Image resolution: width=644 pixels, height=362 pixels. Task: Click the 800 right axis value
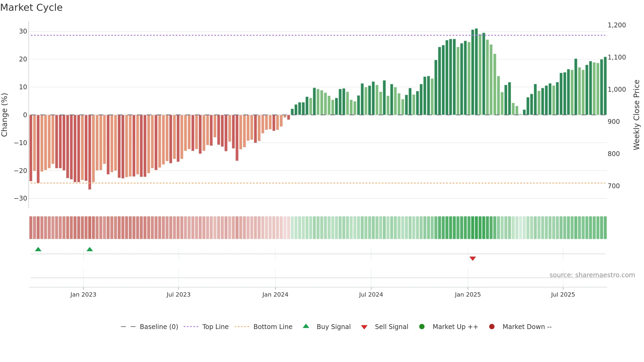point(614,154)
